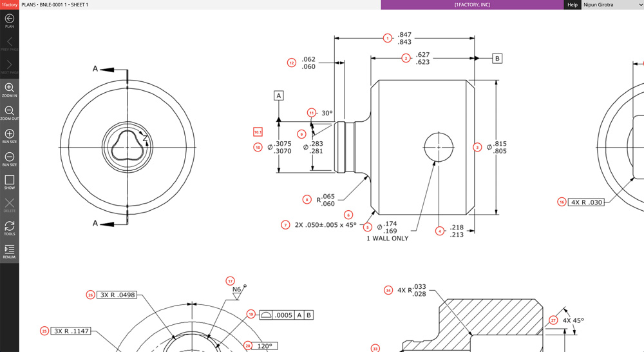Select balloon 7 on chamfer note
644x352 pixels.
click(x=285, y=225)
